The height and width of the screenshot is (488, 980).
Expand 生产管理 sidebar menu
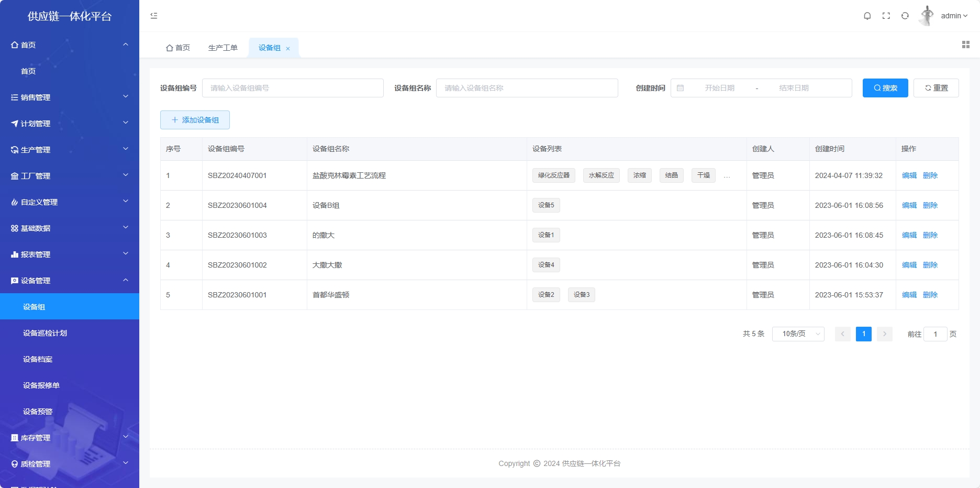click(70, 150)
